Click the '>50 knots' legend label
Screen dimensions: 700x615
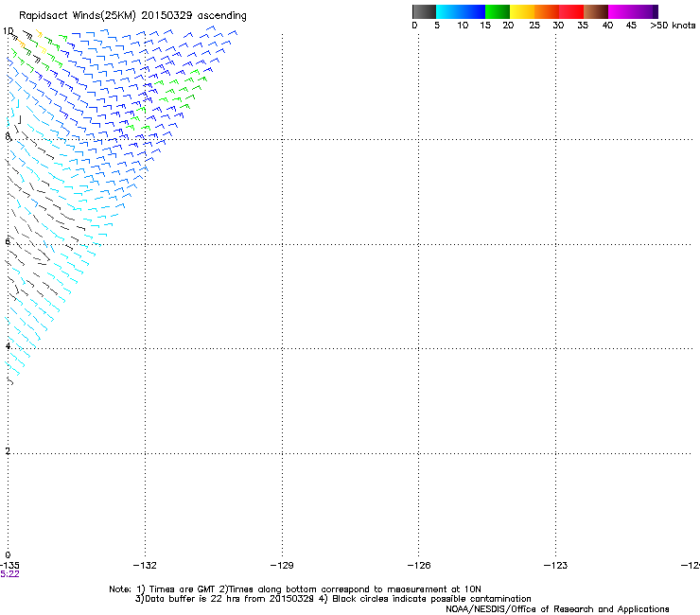pyautogui.click(x=673, y=26)
